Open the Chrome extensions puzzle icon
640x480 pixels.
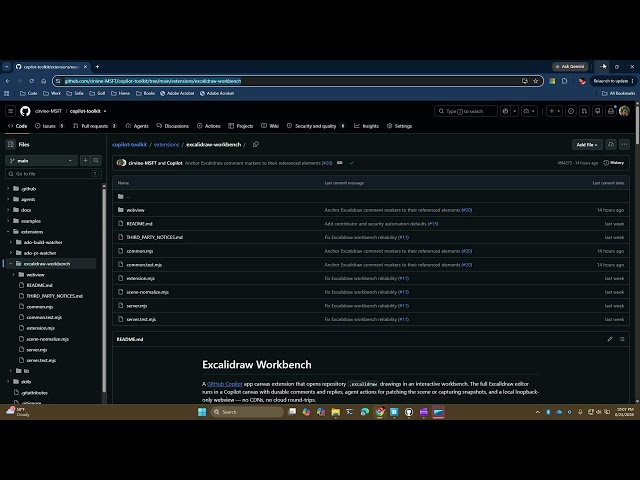coord(564,81)
